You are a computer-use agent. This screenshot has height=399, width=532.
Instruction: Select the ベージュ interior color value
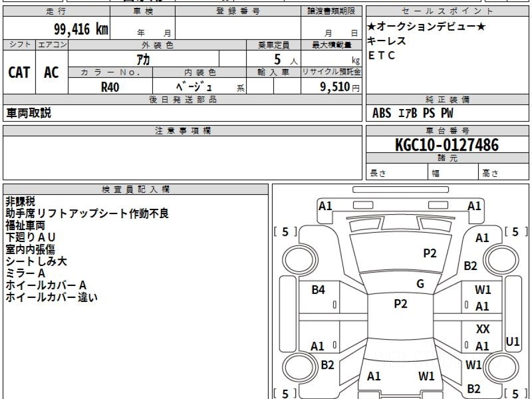(194, 86)
